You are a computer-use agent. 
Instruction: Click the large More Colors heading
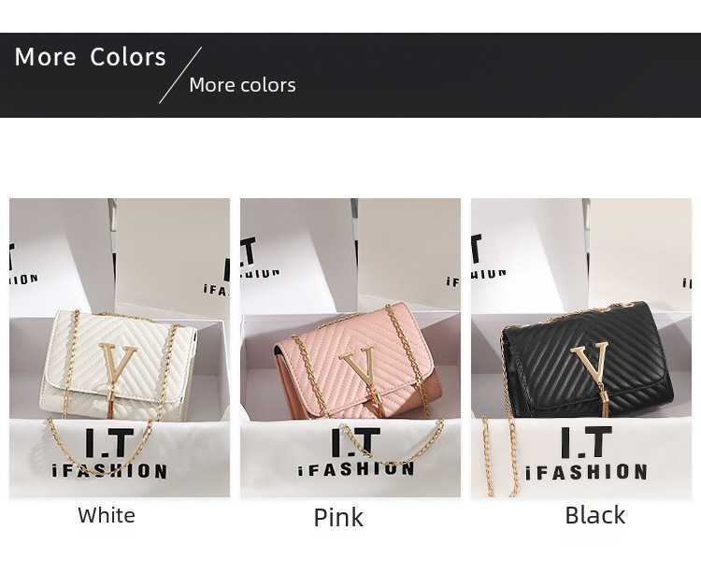coord(91,57)
